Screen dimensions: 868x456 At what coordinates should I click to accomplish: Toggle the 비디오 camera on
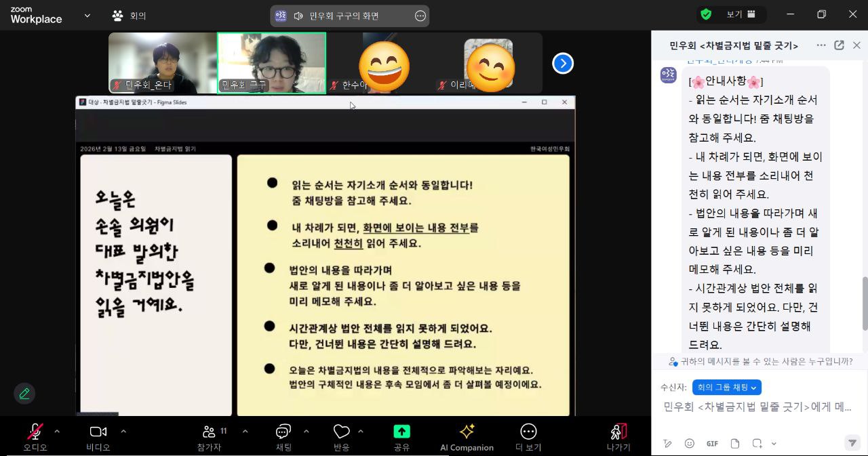(97, 432)
